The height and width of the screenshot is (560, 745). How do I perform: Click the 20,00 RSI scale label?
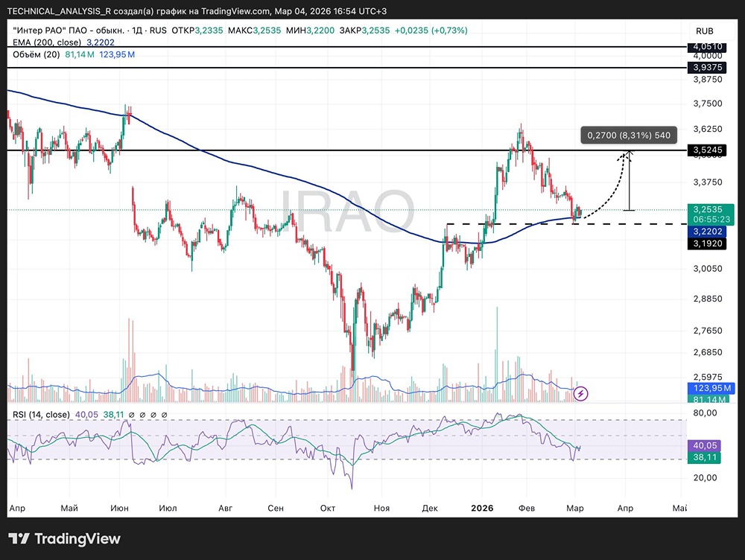point(705,478)
